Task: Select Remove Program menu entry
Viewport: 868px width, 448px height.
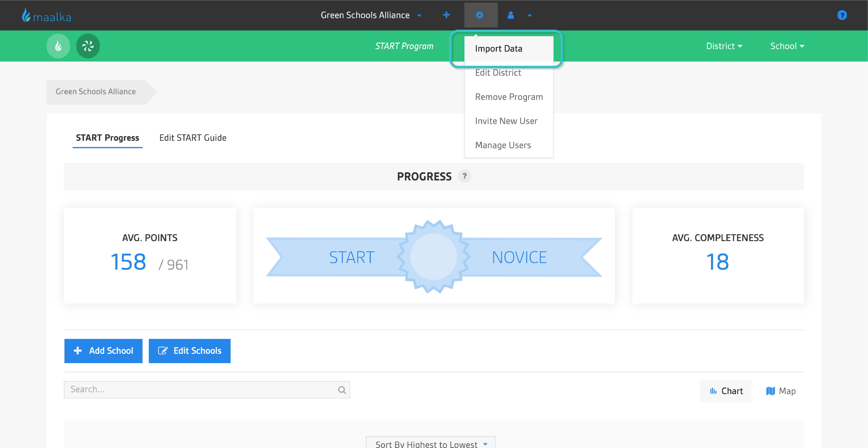Action: click(509, 97)
